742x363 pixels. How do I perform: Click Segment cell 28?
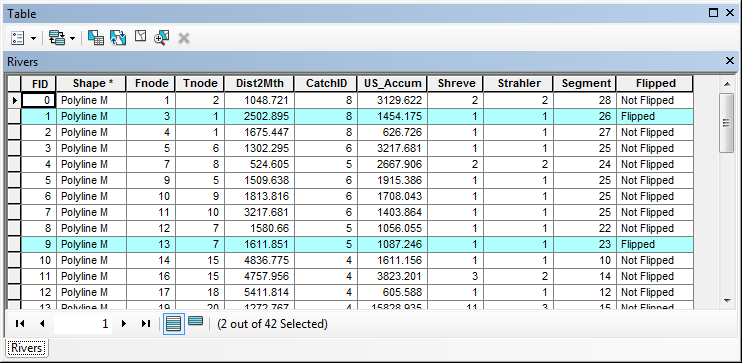pos(585,100)
